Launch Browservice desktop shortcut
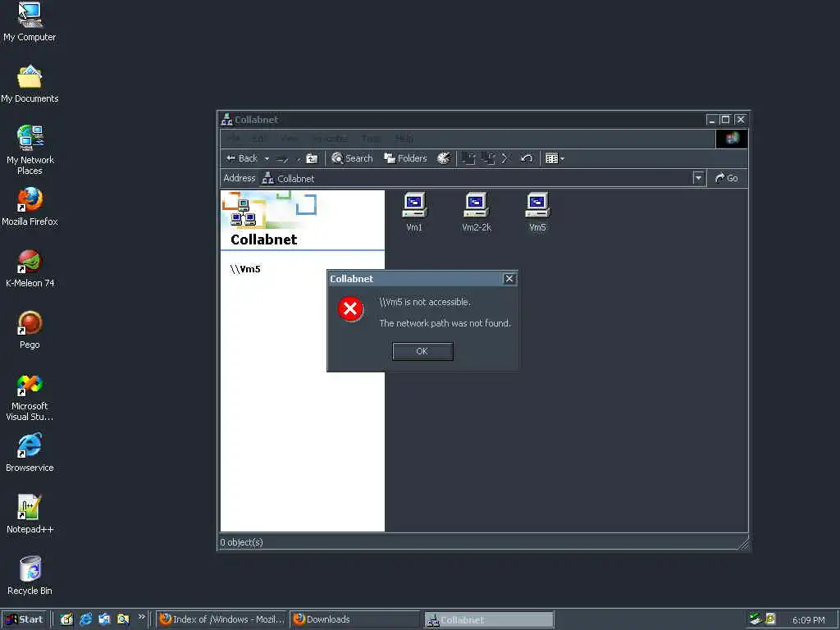Image resolution: width=840 pixels, height=630 pixels. (30, 453)
